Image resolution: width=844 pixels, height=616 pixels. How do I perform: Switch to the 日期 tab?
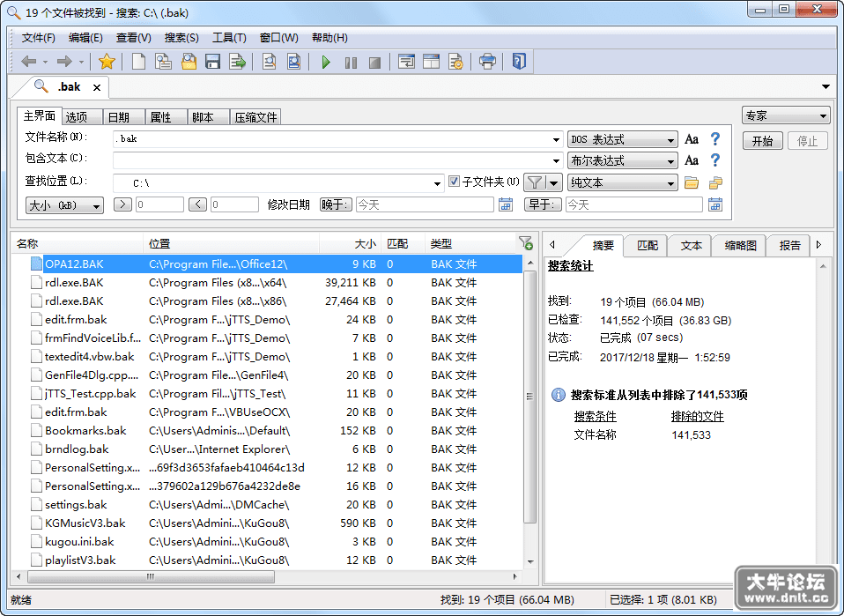click(124, 117)
